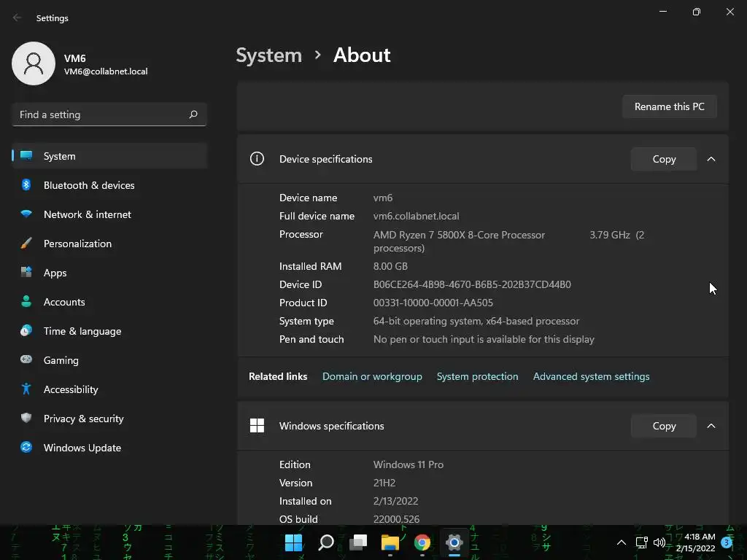The height and width of the screenshot is (560, 747).
Task: Click the Rename this PC button
Action: (x=670, y=106)
